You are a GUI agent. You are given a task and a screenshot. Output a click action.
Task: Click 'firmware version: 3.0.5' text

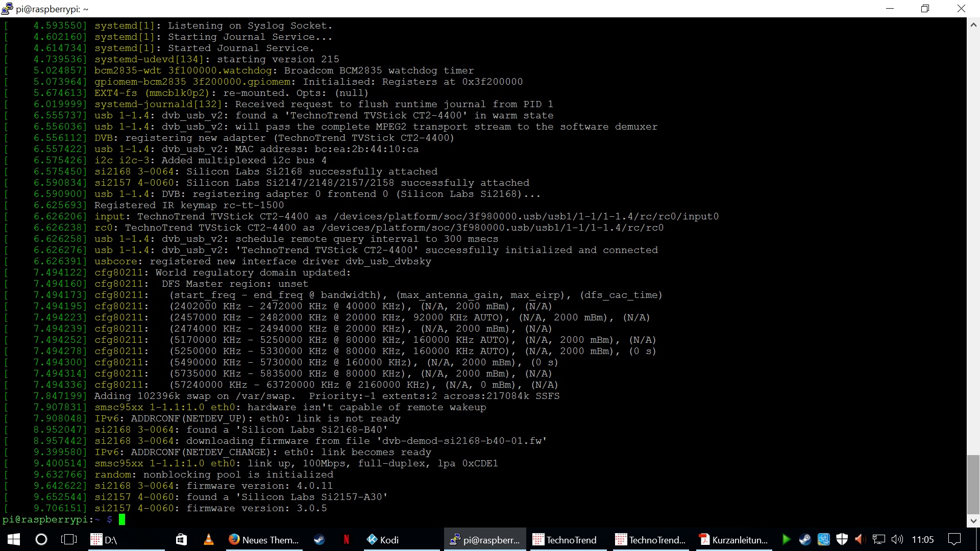click(x=256, y=508)
